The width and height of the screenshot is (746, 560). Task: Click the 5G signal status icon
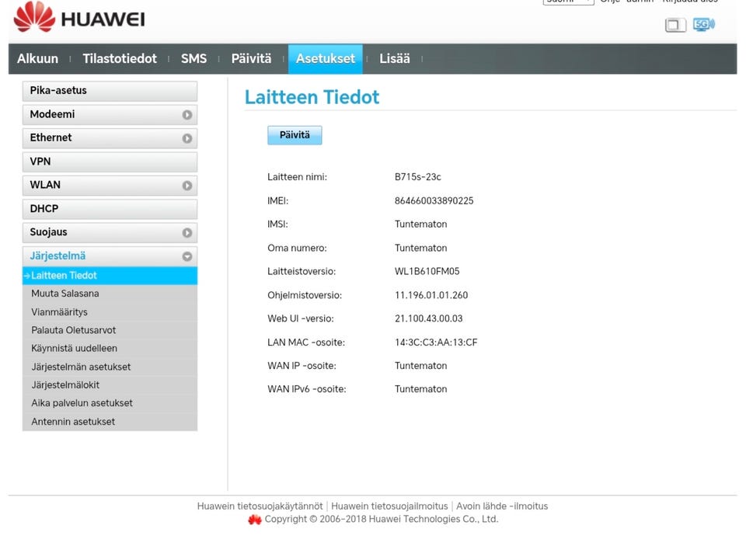[704, 24]
